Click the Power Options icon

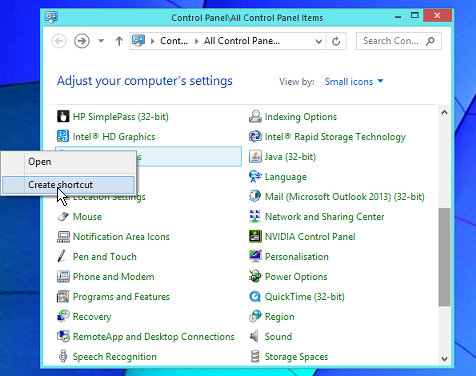(x=255, y=276)
